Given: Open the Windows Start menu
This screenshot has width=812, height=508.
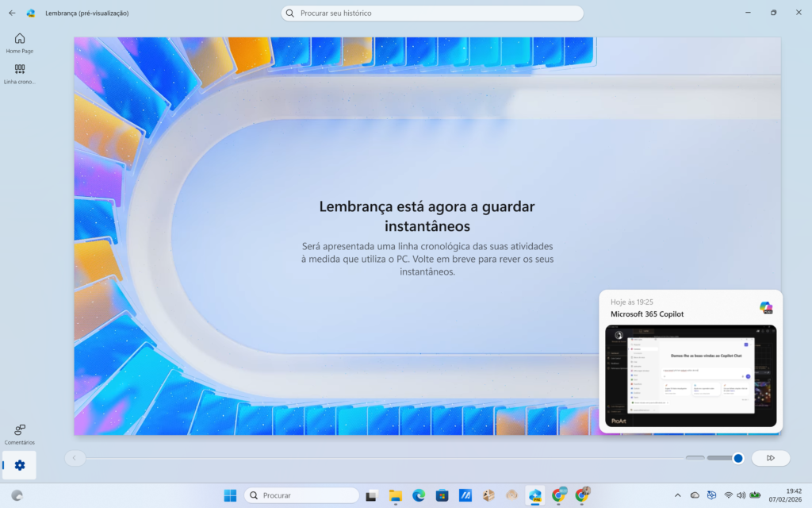Looking at the screenshot, I should tap(230, 495).
